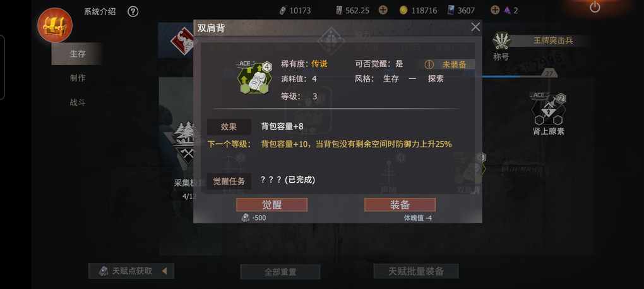Close the 双肩背 dialog

click(475, 28)
